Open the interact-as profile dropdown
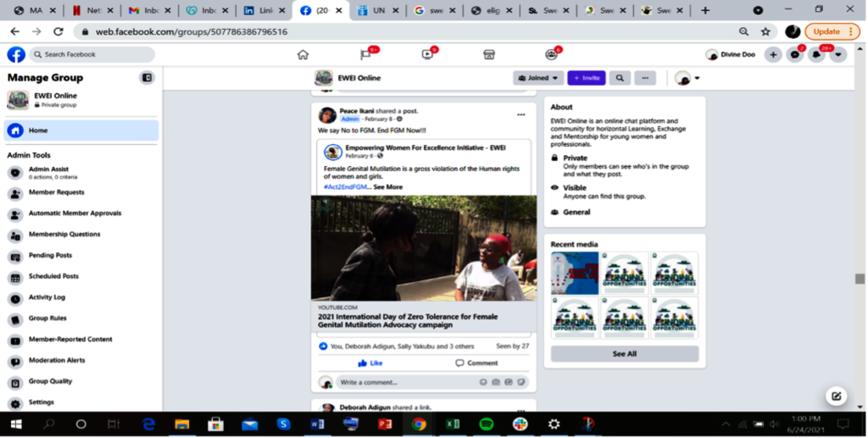Screen dimensions: 868x438 [x=687, y=78]
